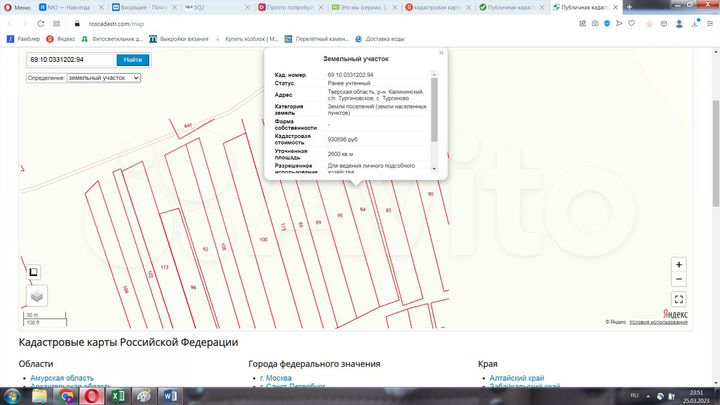Click parcel 95 label on the map

click(340, 215)
